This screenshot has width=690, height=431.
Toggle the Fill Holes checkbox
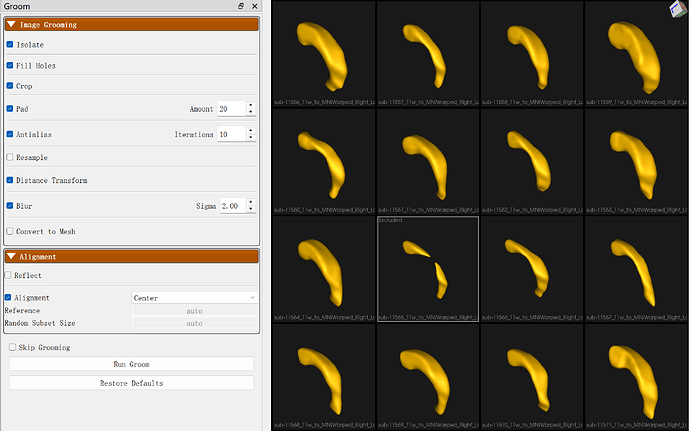pos(10,65)
